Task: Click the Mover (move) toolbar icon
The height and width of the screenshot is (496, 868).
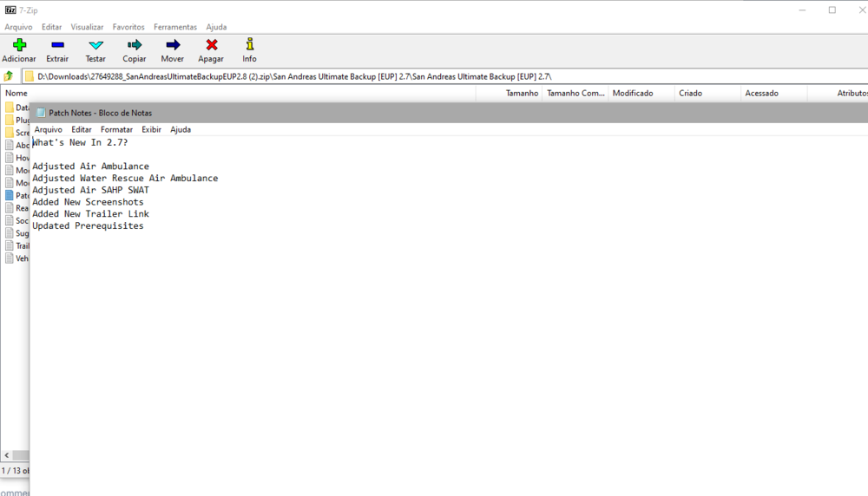Action: (x=173, y=45)
